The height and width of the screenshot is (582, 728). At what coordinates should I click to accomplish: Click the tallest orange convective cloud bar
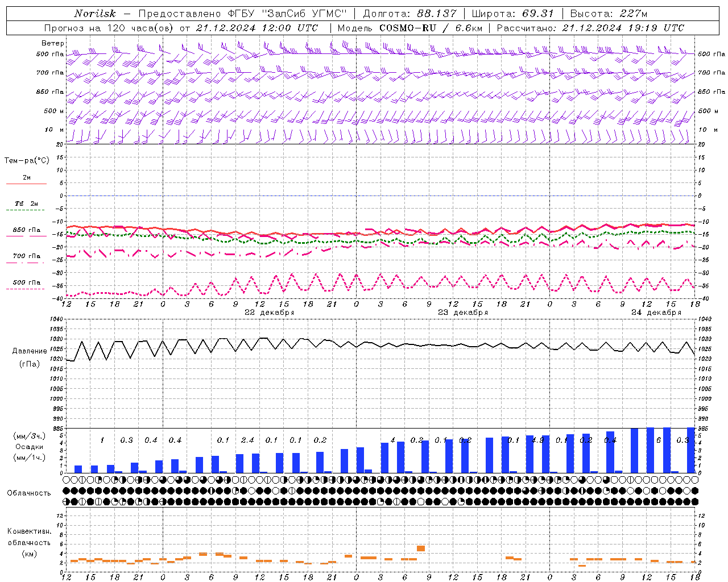click(x=421, y=548)
